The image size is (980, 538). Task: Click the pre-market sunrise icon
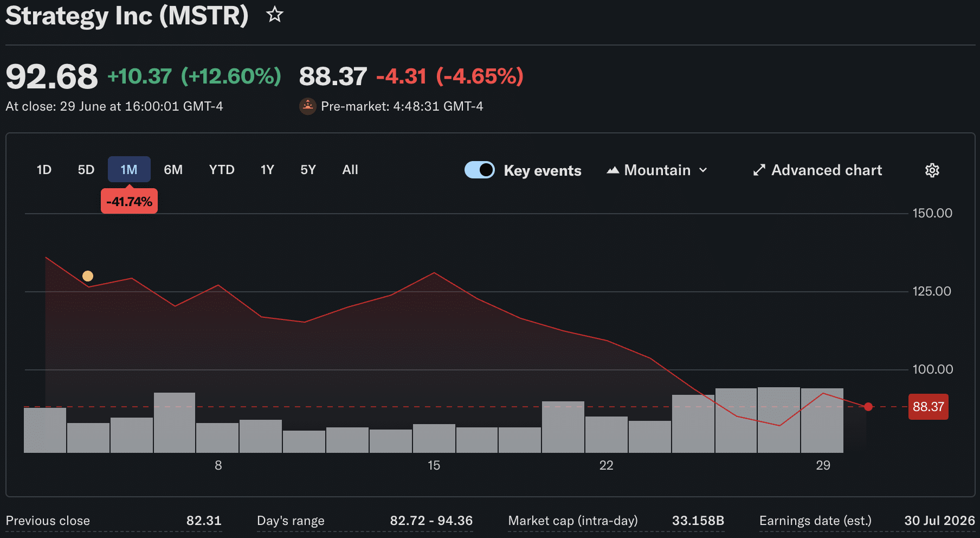tap(308, 106)
